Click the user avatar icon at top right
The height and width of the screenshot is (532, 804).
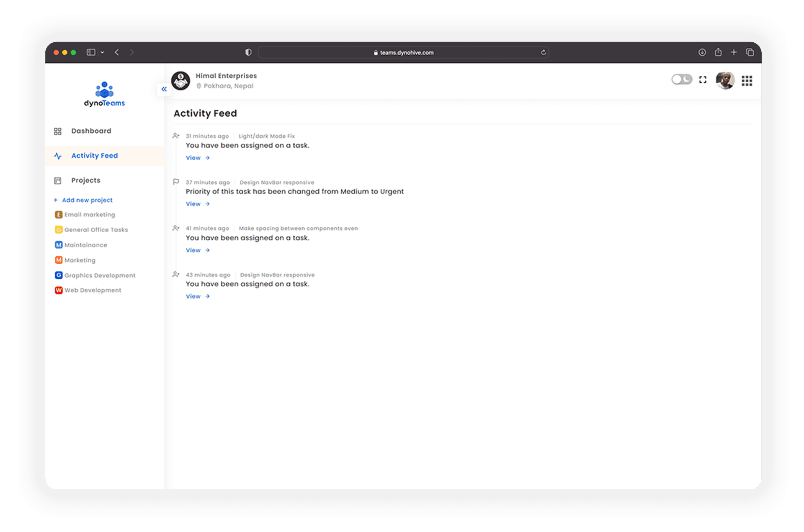(x=726, y=80)
